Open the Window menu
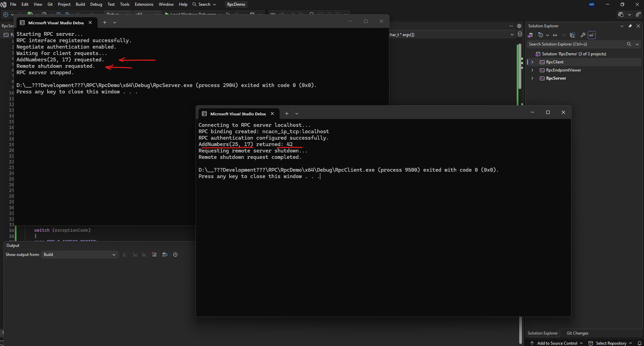The image size is (644, 346). pos(166,4)
